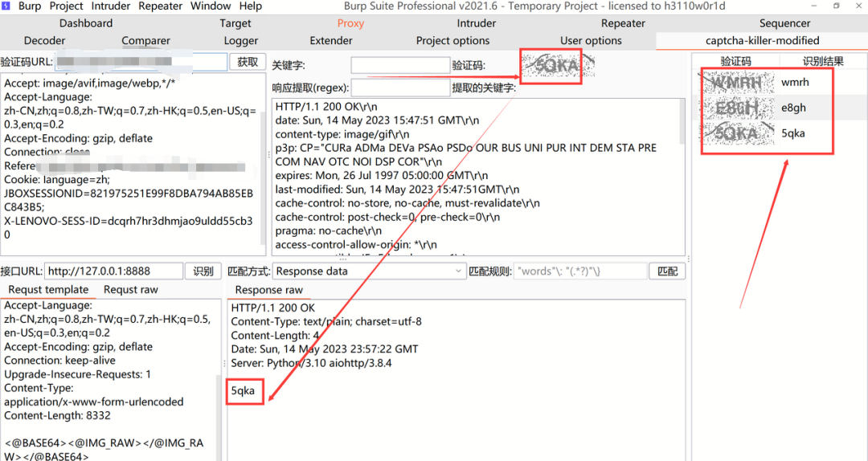Focus the 关键字 input field
This screenshot has width=868, height=461.
tap(400, 65)
